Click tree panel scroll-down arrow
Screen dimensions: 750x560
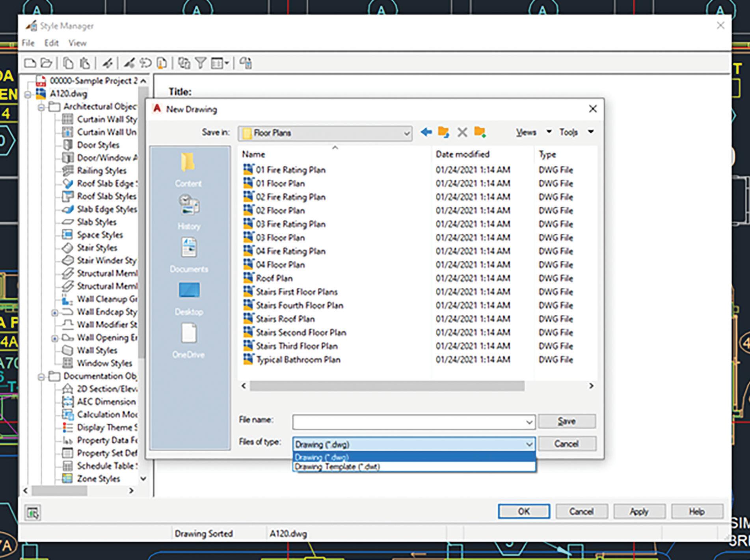point(143,479)
